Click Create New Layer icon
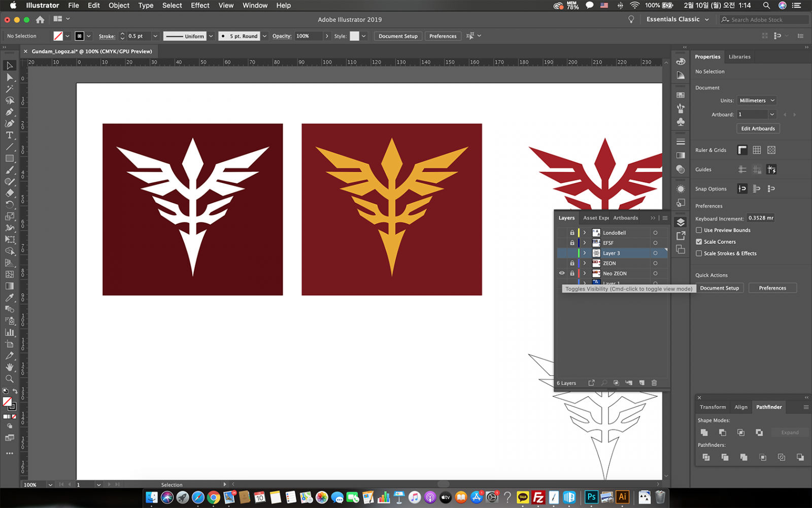 642,383
